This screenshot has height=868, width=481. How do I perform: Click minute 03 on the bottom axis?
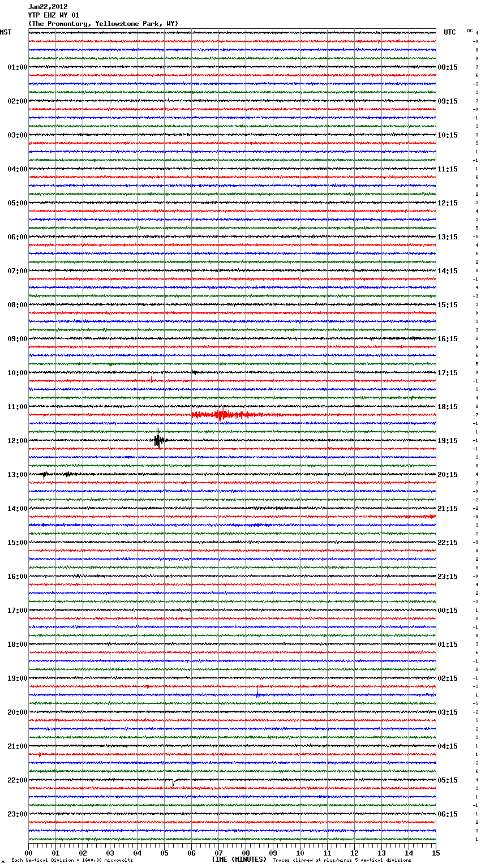pyautogui.click(x=110, y=853)
